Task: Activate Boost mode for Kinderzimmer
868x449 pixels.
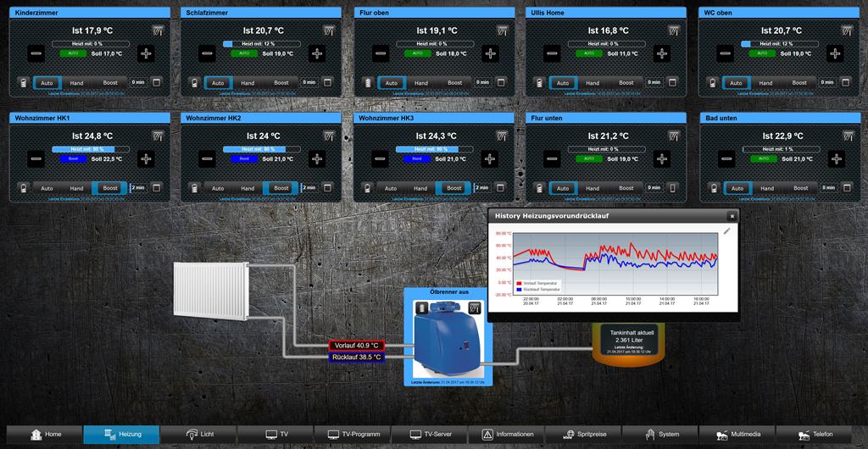Action: [x=110, y=83]
